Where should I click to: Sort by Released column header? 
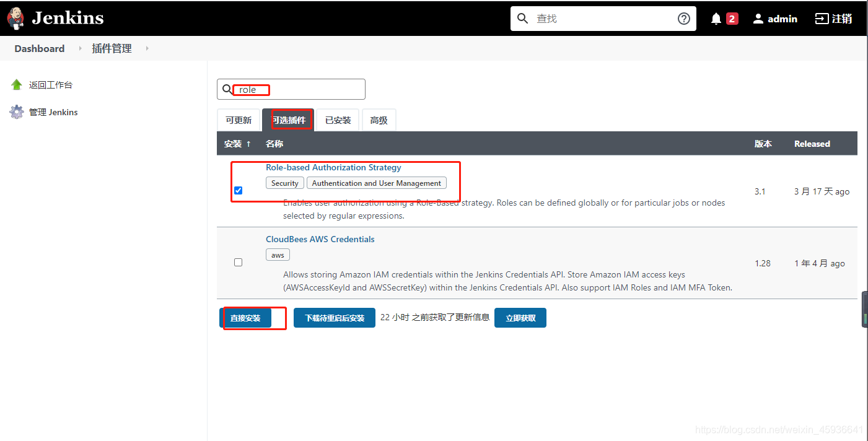tap(812, 144)
